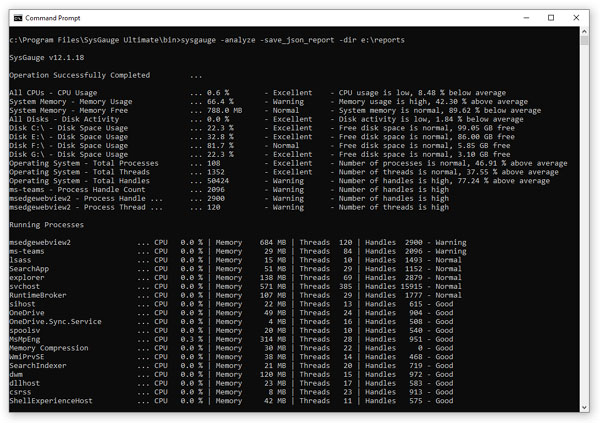
Task: Click 'Disk E:\ - Disk Space Usage' label
Action: [68, 137]
